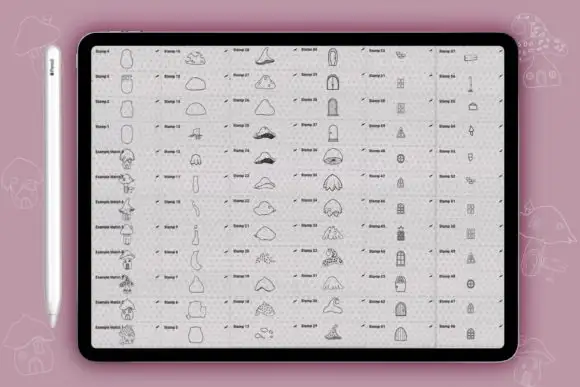Select Stamp 22 cloud-shaped cap

(x=264, y=209)
